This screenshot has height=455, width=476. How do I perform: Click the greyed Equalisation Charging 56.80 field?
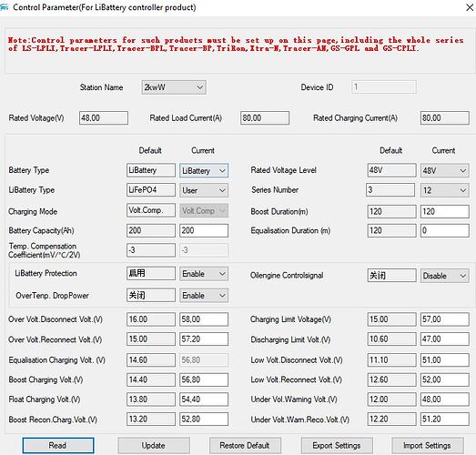click(x=204, y=359)
